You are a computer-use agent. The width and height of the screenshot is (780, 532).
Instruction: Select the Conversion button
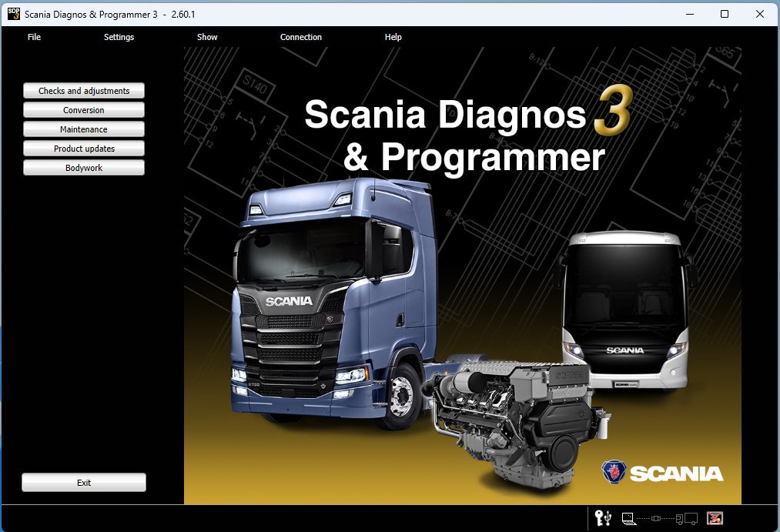pyautogui.click(x=84, y=110)
